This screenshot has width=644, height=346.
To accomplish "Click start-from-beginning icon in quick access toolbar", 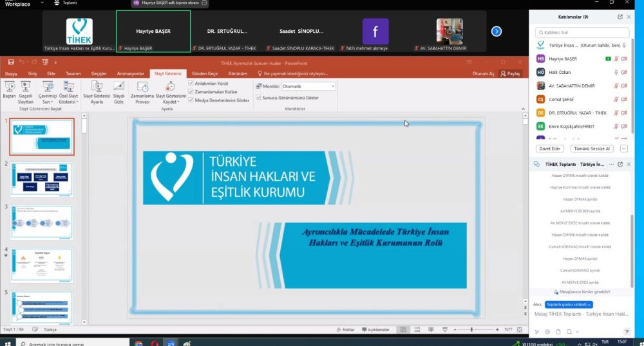I will (x=45, y=62).
